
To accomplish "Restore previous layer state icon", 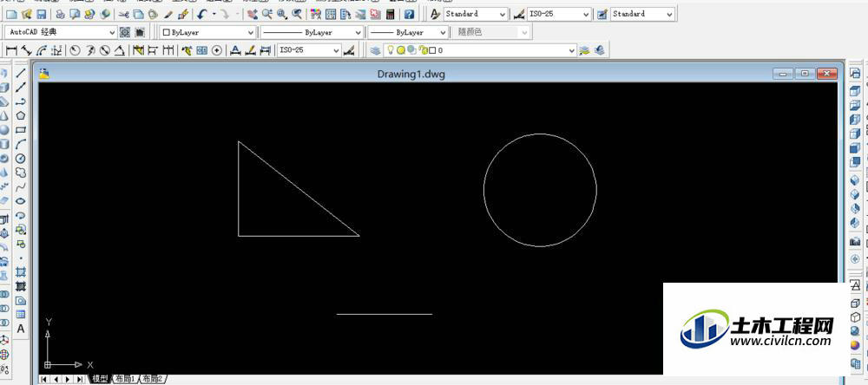I will 599,50.
